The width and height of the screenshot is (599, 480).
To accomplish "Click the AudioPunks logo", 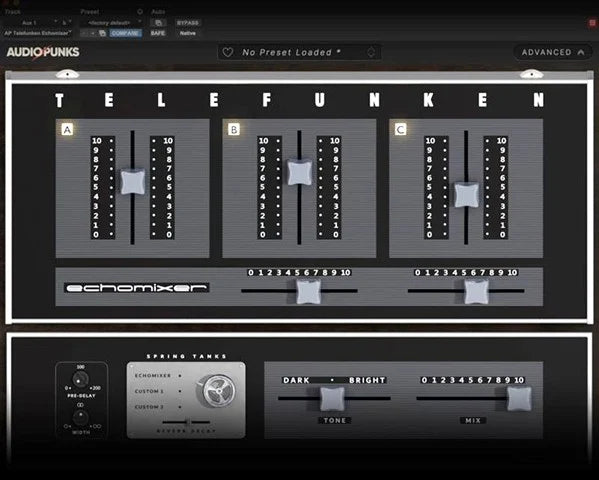I will pyautogui.click(x=43, y=52).
